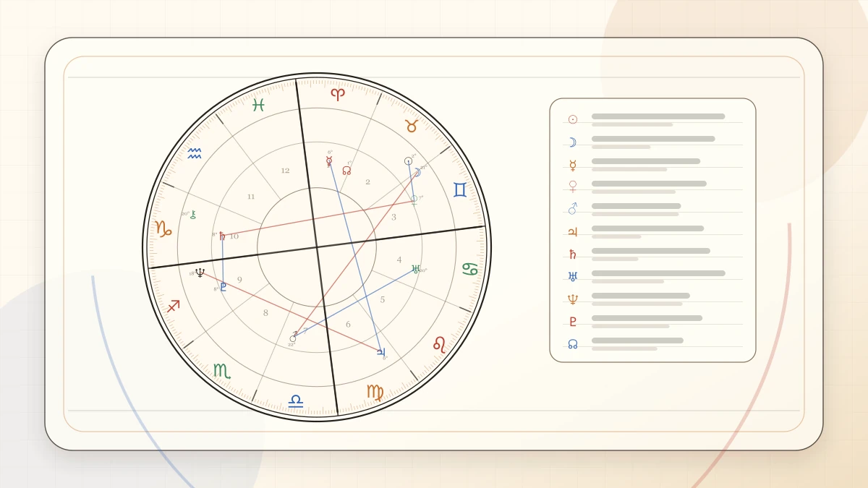Click house number "10" on the chart
Image resolution: width=868 pixels, height=488 pixels.
(x=234, y=236)
